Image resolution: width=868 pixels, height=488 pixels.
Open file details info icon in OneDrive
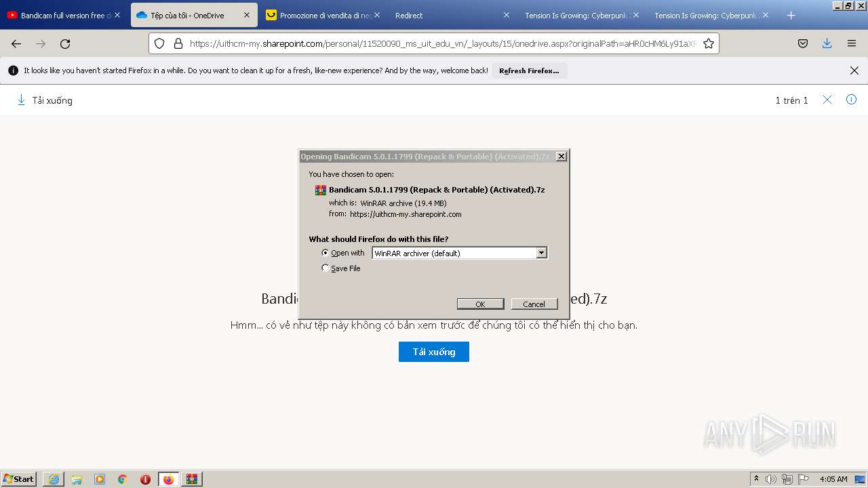pos(852,100)
